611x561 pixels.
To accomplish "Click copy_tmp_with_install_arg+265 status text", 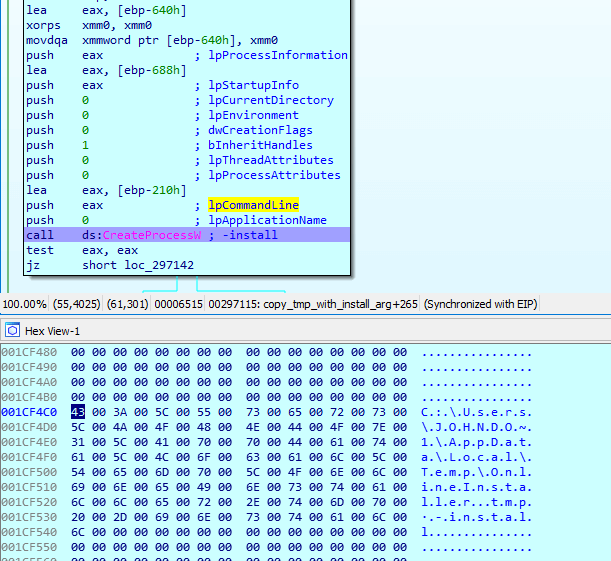I will tap(341, 304).
